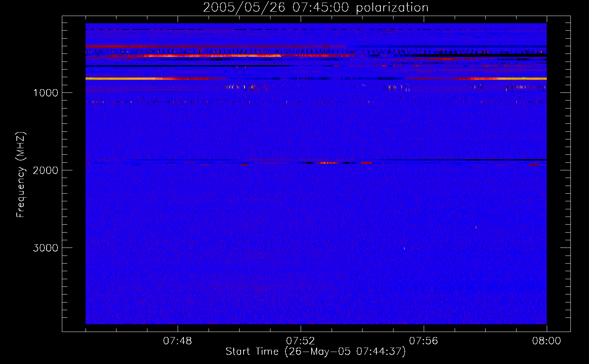
Task: Click the 08:00 time tick label
Action: (x=546, y=341)
